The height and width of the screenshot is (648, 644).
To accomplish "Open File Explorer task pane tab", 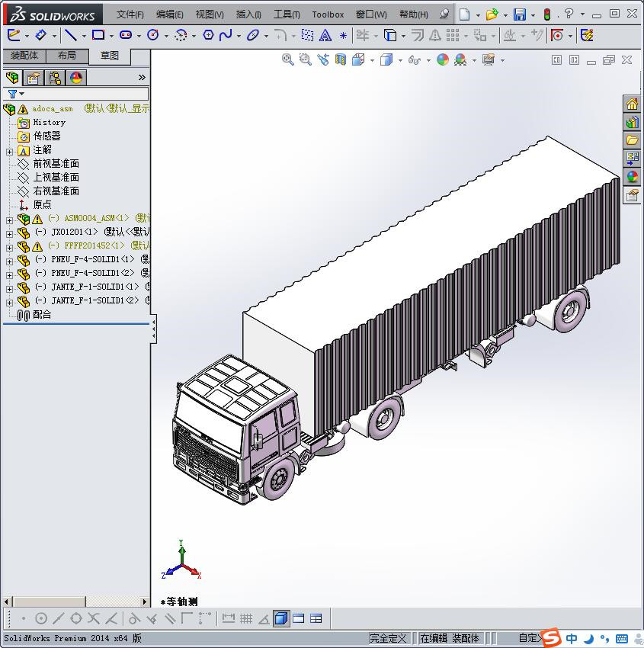I will click(632, 140).
